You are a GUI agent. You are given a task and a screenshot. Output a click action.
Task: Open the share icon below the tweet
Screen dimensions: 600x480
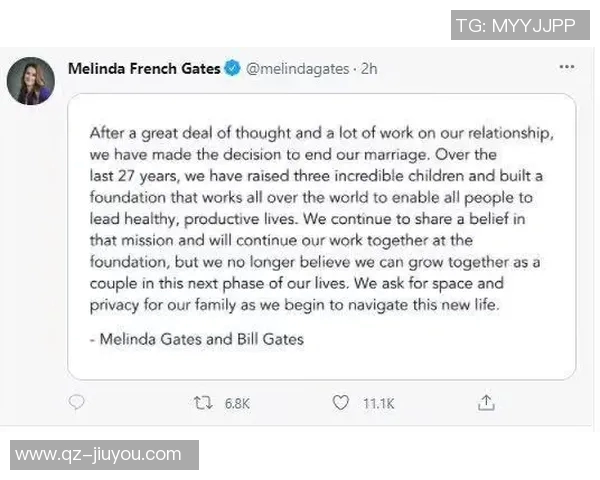pyautogui.click(x=487, y=403)
